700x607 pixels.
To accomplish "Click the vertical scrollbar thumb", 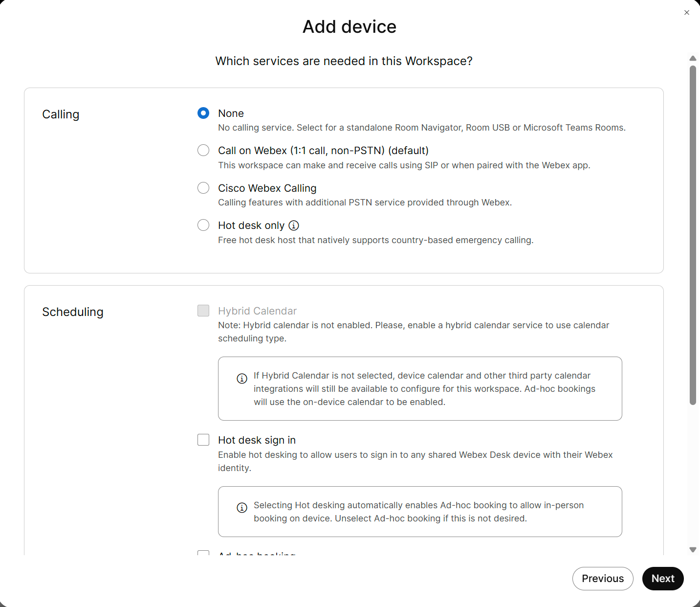I will tap(693, 235).
